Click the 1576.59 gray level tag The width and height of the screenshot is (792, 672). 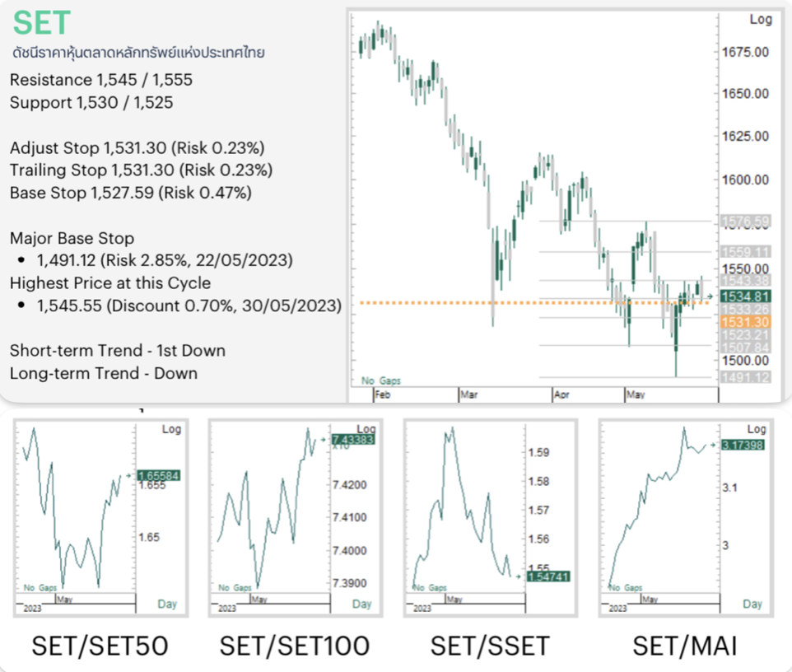tap(746, 222)
